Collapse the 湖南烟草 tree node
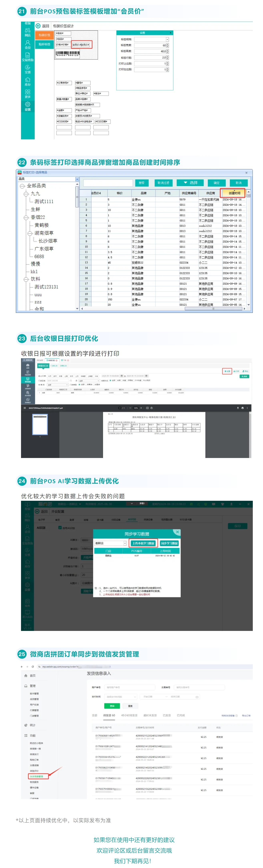The height and width of the screenshot is (868, 263). click(30, 233)
